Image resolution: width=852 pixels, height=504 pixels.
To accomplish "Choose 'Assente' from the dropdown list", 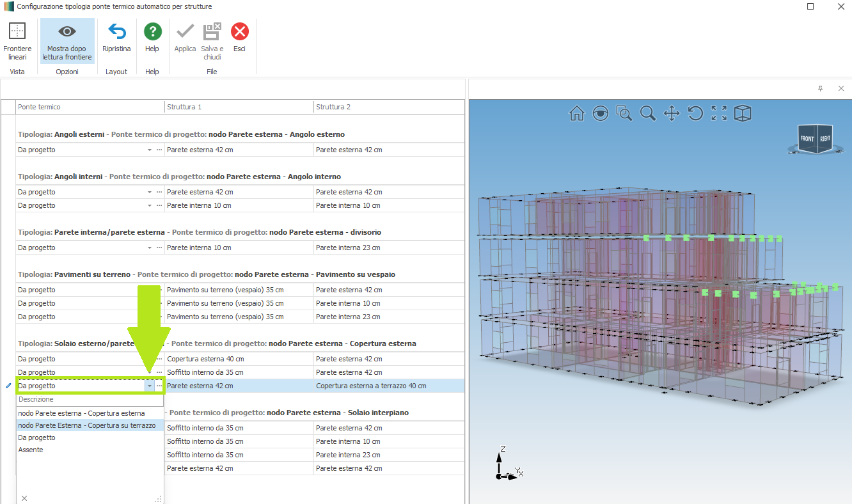I will pos(31,450).
